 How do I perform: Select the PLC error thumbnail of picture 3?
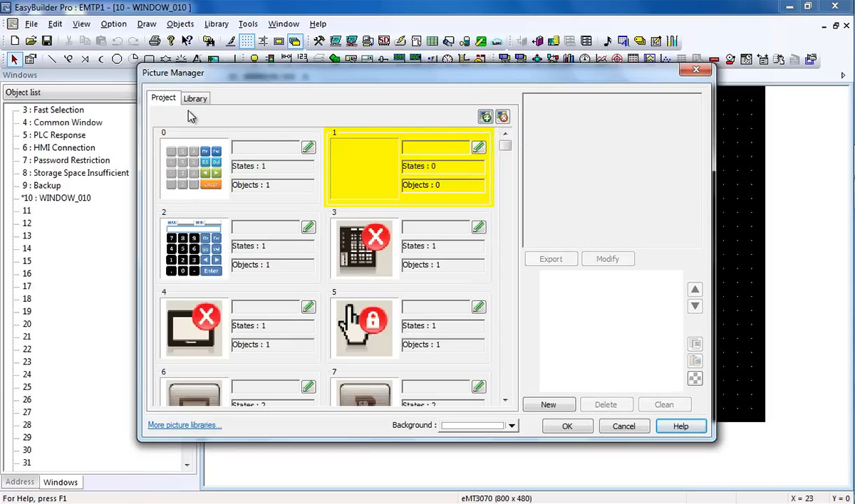(365, 250)
